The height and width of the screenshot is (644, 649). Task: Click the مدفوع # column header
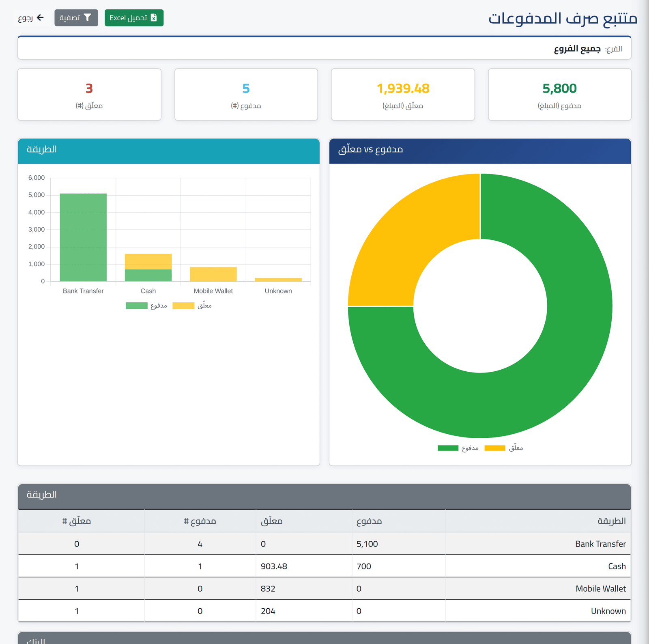[200, 521]
